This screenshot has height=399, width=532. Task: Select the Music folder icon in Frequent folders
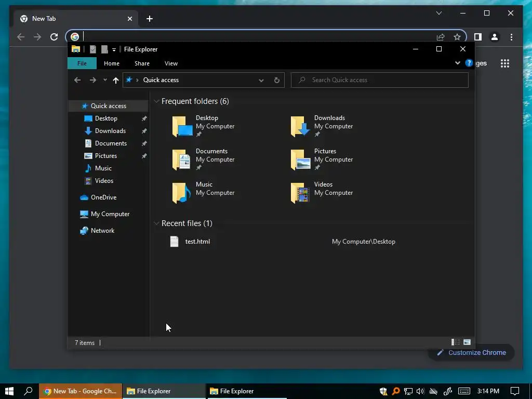(181, 193)
